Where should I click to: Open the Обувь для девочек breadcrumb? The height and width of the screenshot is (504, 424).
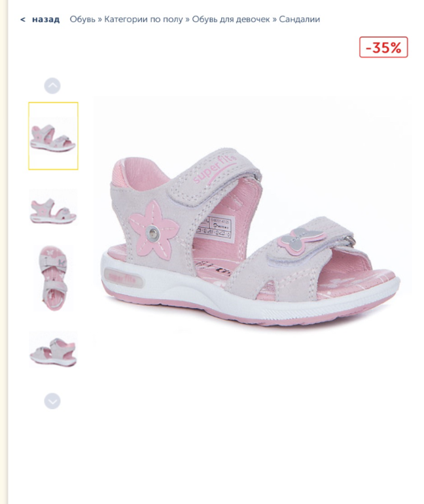231,19
